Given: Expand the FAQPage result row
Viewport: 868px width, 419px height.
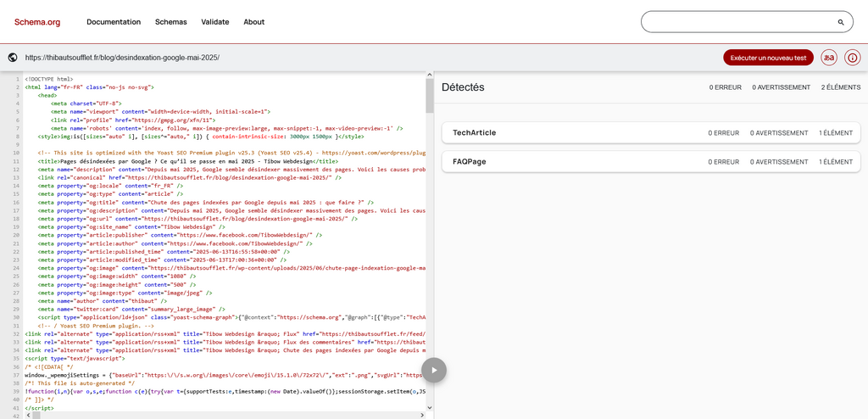Looking at the screenshot, I should (x=651, y=162).
